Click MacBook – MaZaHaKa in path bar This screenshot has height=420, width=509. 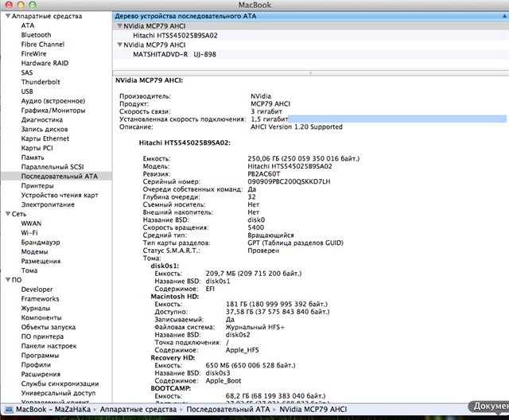point(53,410)
